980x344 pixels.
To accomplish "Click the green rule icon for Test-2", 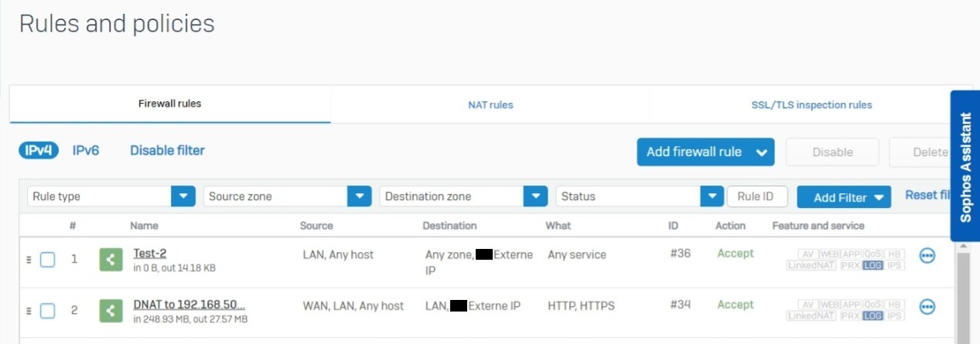I will 111,260.
